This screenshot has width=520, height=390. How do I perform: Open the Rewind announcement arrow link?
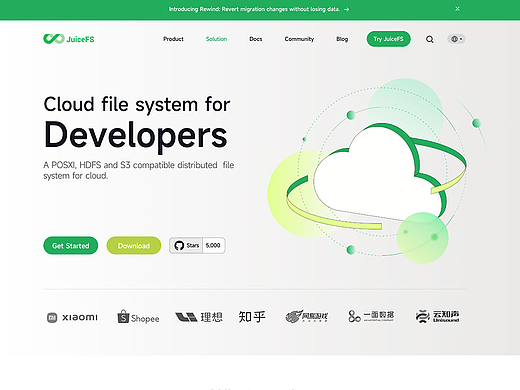(347, 9)
